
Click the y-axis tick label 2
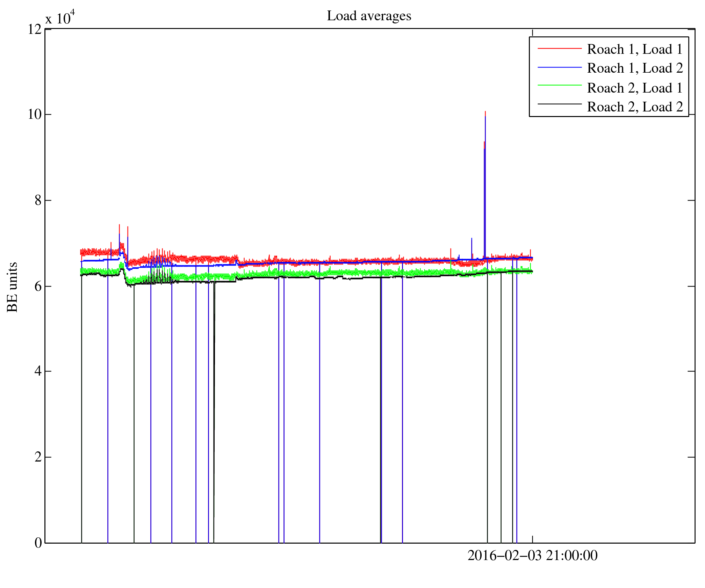pos(38,457)
